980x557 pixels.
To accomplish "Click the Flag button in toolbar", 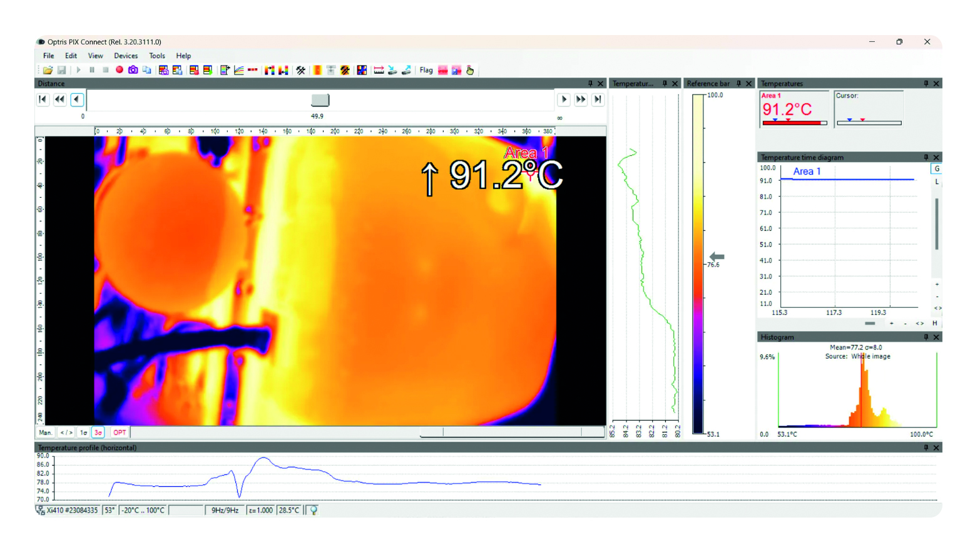I will 426,70.
